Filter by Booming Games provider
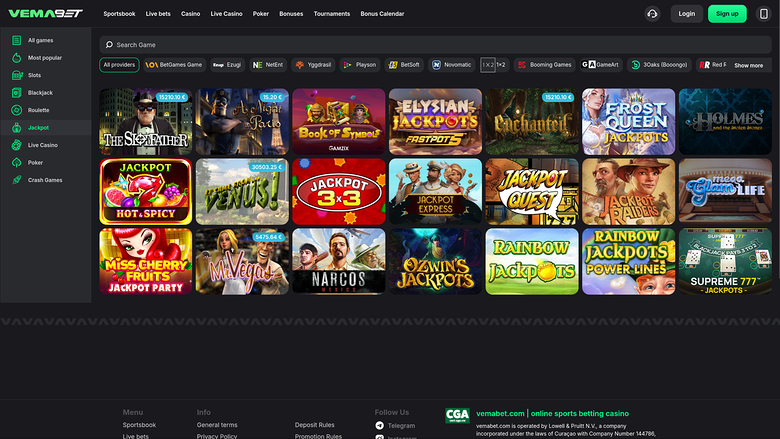Screen dimensions: 780x439 coord(544,65)
